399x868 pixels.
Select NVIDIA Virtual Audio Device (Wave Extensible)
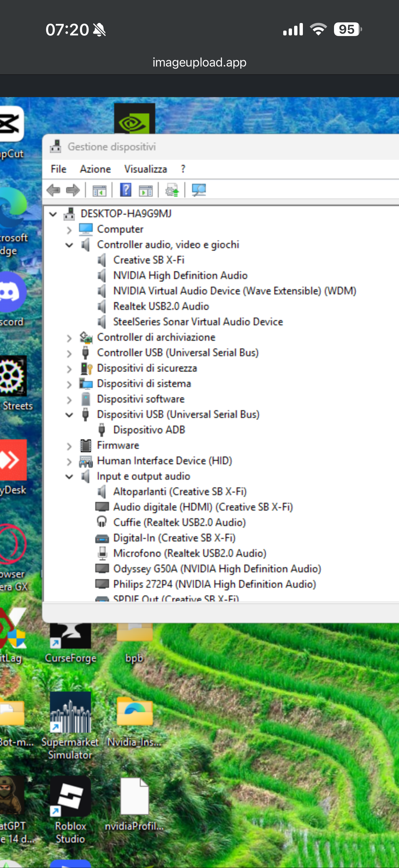point(235,291)
